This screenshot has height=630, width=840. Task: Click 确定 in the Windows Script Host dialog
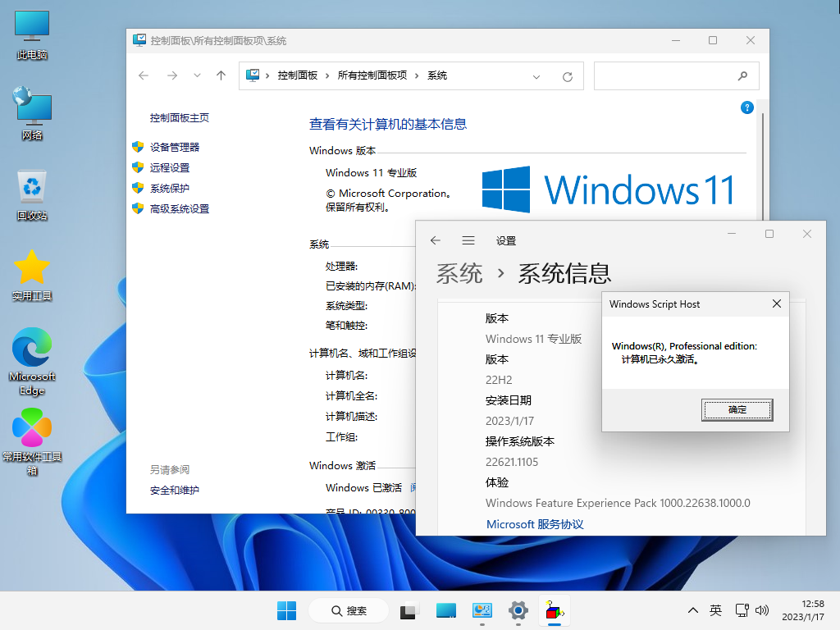click(737, 410)
